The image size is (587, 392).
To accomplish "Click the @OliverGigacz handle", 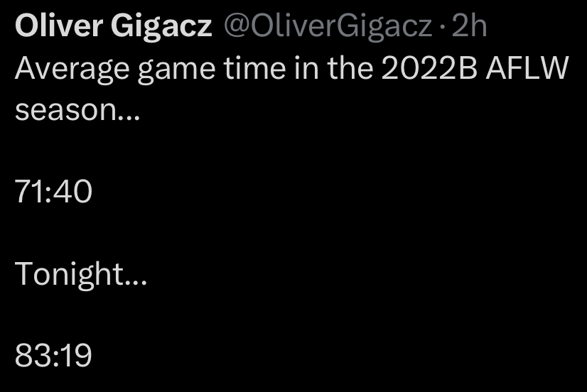I will click(x=328, y=27).
